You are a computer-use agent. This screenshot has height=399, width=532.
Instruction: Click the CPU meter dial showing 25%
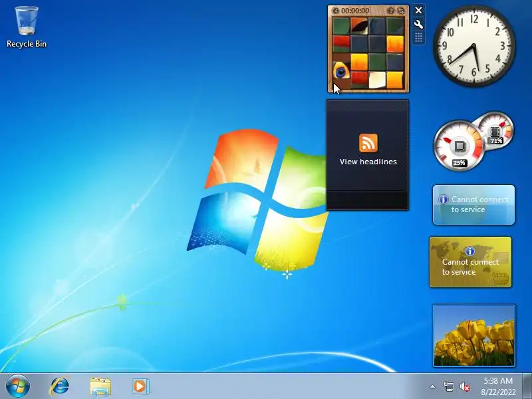click(459, 146)
